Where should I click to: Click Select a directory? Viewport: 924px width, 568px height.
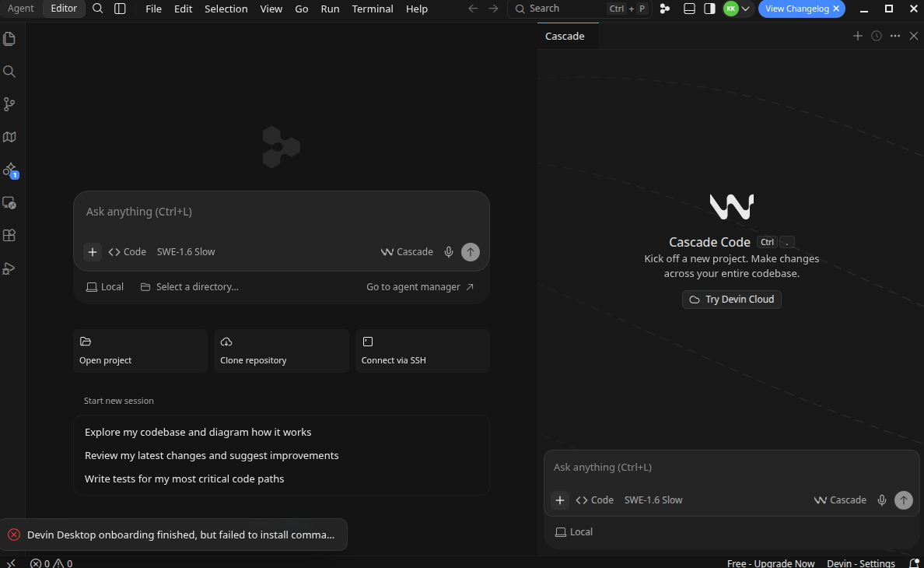click(x=190, y=287)
